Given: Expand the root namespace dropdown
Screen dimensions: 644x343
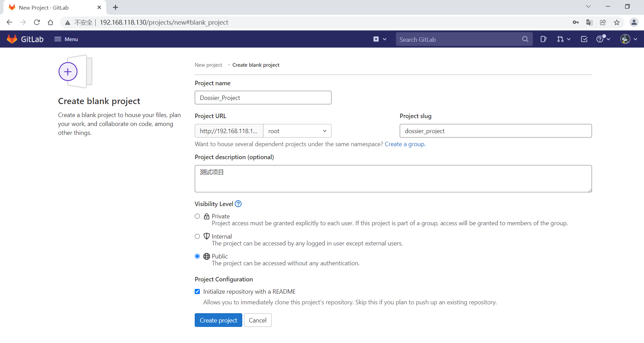Looking at the screenshot, I should coord(297,131).
